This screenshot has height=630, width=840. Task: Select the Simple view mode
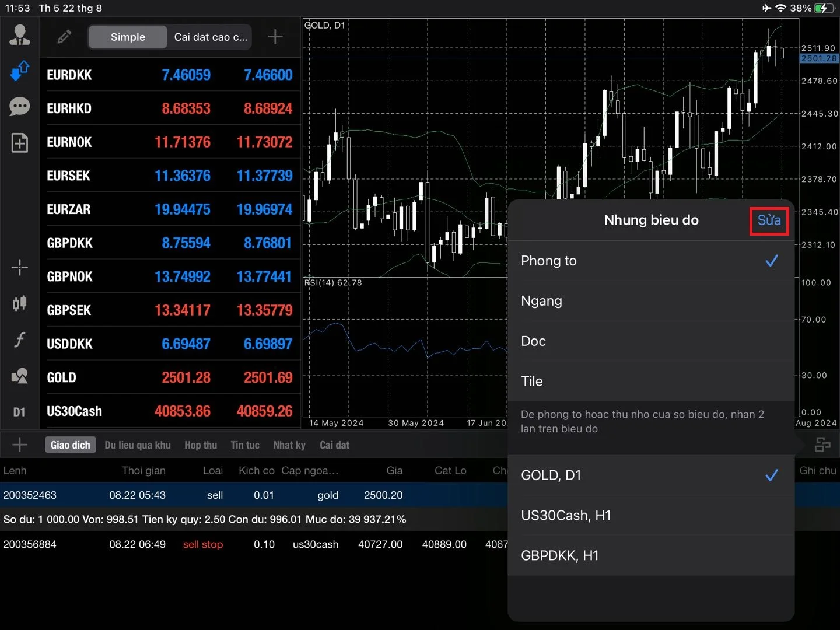pos(128,37)
